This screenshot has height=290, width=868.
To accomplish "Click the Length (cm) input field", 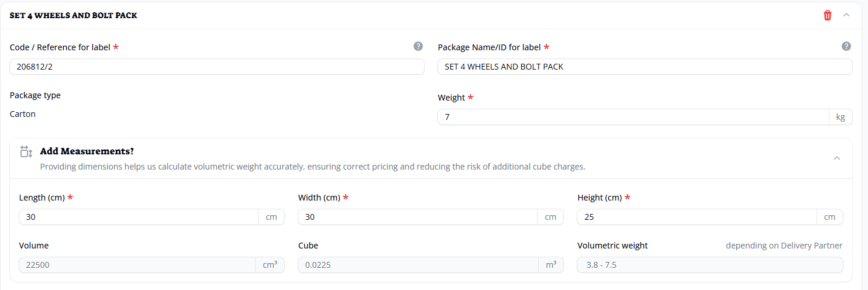I will [139, 217].
